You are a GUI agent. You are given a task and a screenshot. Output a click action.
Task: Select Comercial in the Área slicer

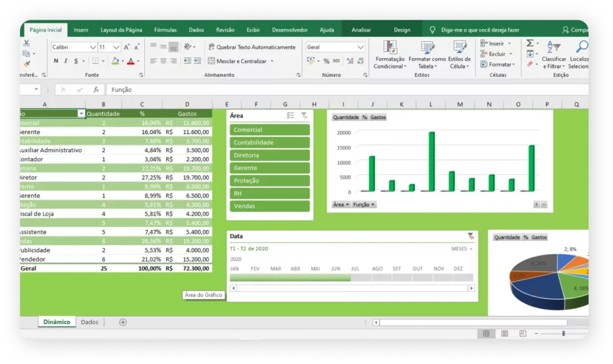click(269, 130)
